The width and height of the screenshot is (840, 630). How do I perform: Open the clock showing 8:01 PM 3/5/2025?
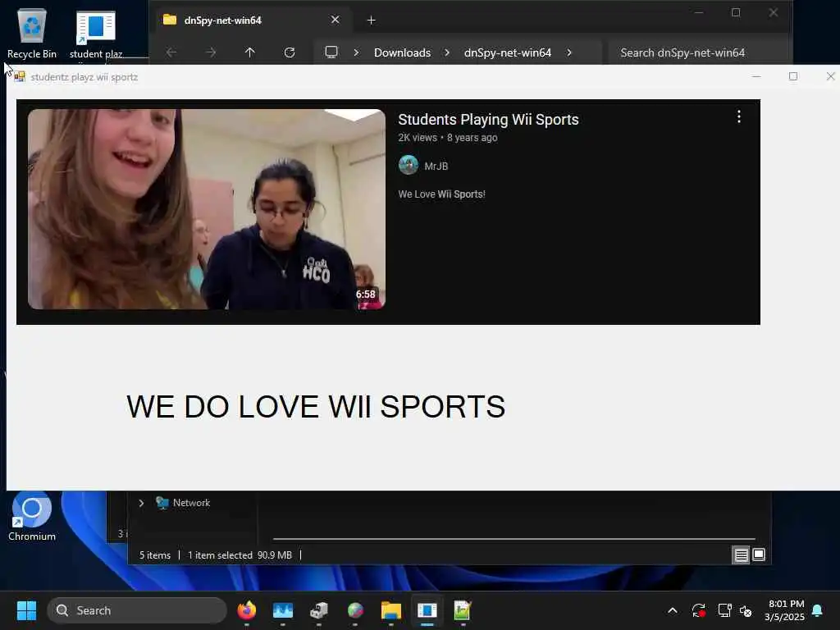tap(785, 610)
